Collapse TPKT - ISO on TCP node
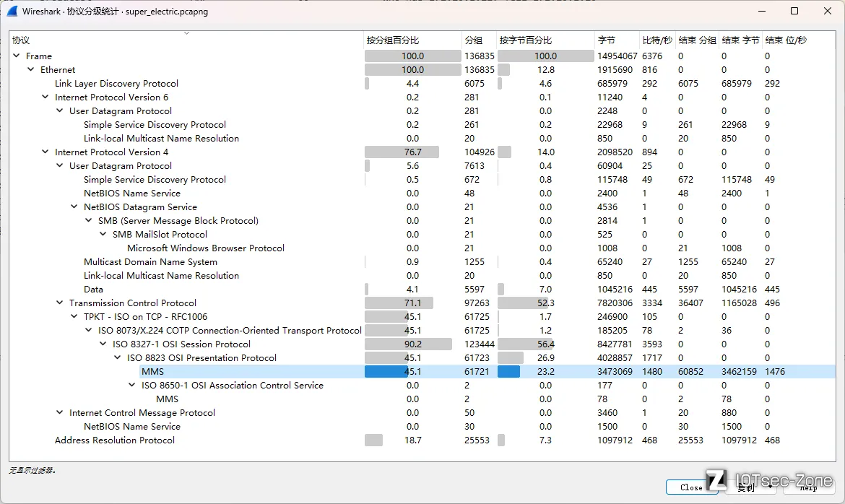This screenshot has width=845, height=504. point(74,316)
